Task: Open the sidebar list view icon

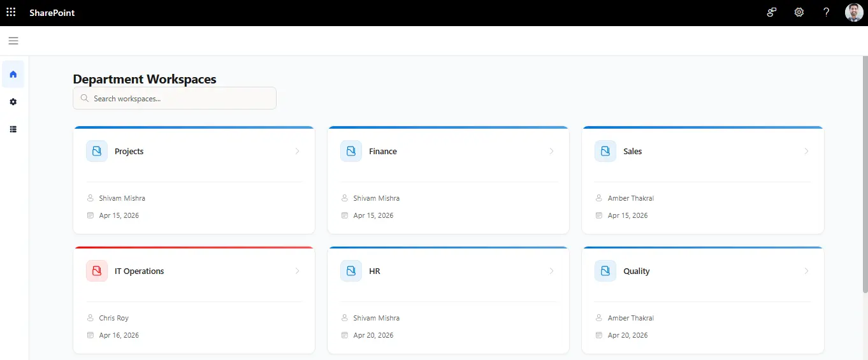Action: pos(13,129)
